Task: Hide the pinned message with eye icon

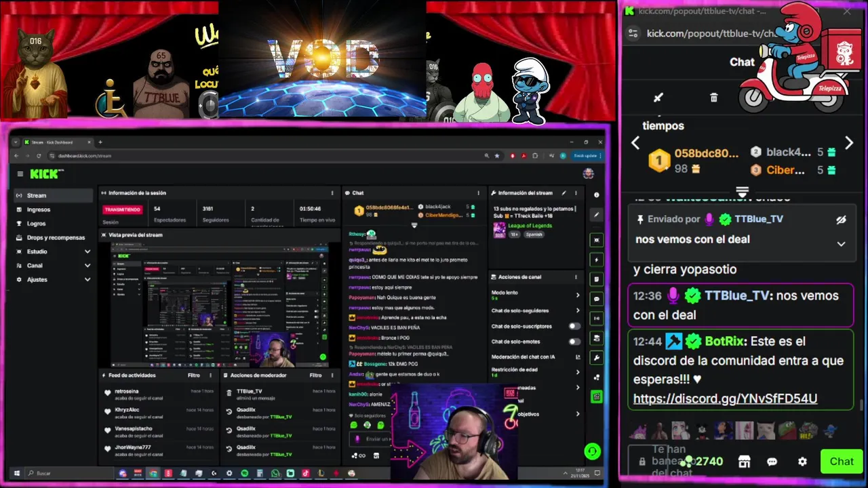Action: point(842,220)
